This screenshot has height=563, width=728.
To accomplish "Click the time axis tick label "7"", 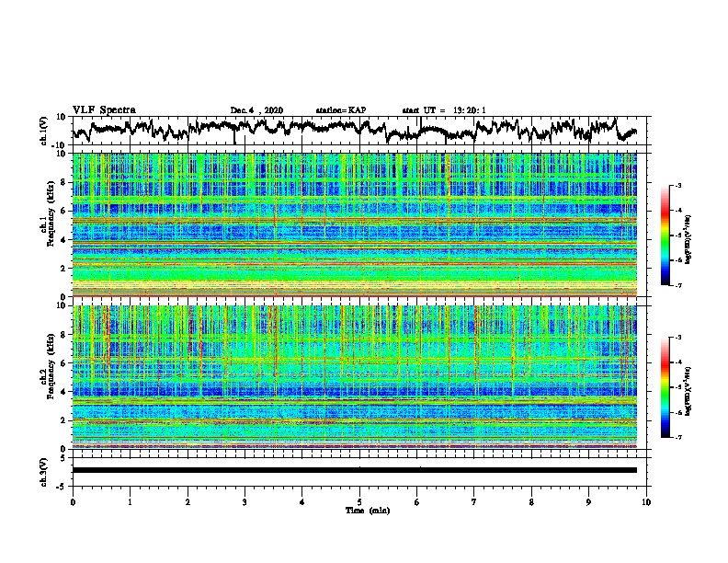I will (x=474, y=502).
